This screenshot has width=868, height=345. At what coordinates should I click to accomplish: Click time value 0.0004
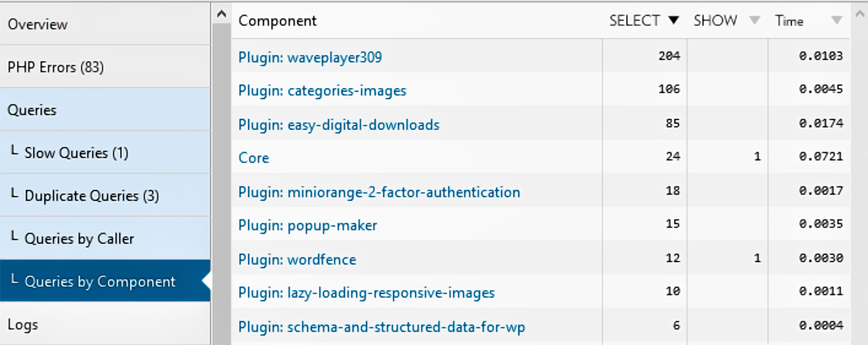[821, 325]
